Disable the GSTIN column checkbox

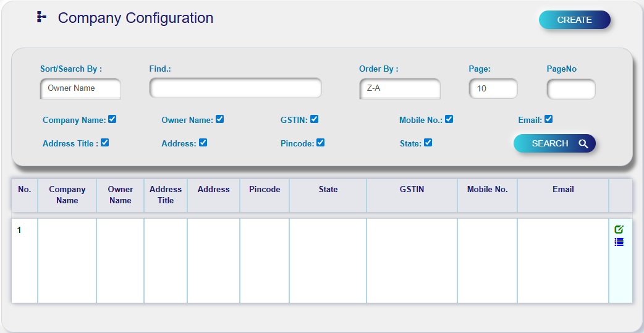click(x=314, y=119)
